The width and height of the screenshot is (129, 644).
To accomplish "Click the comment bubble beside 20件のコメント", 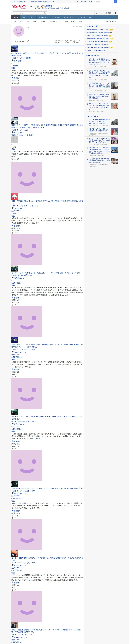I will click(13, 277).
